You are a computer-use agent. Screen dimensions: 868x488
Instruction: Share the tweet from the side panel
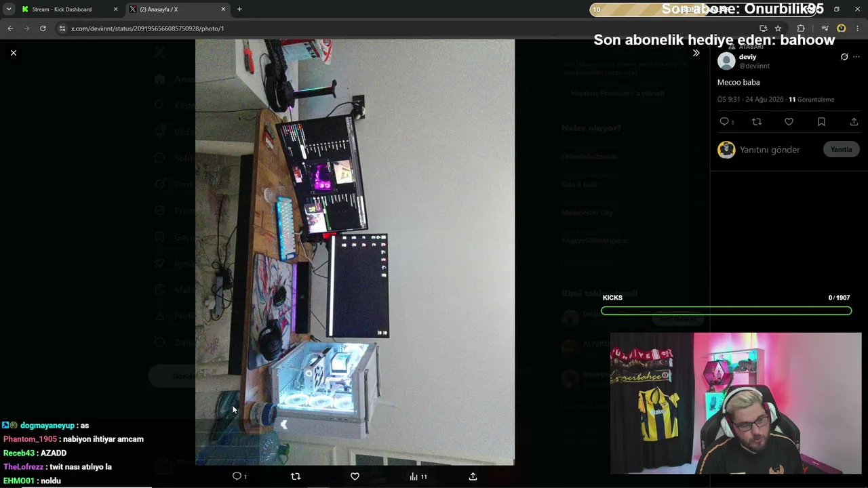pyautogui.click(x=854, y=122)
